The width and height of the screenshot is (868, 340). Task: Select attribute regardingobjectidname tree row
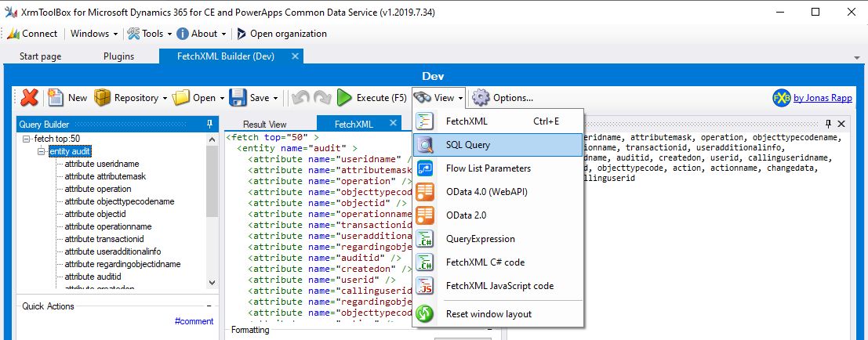pyautogui.click(x=122, y=264)
